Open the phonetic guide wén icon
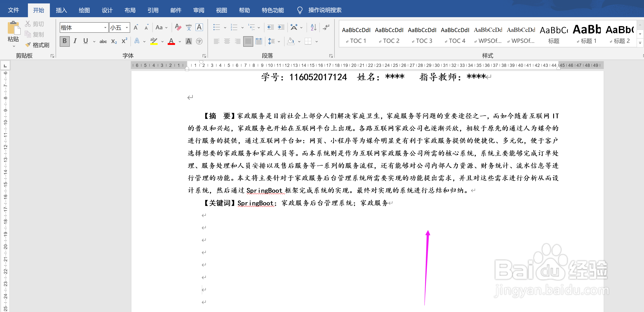 click(x=189, y=27)
